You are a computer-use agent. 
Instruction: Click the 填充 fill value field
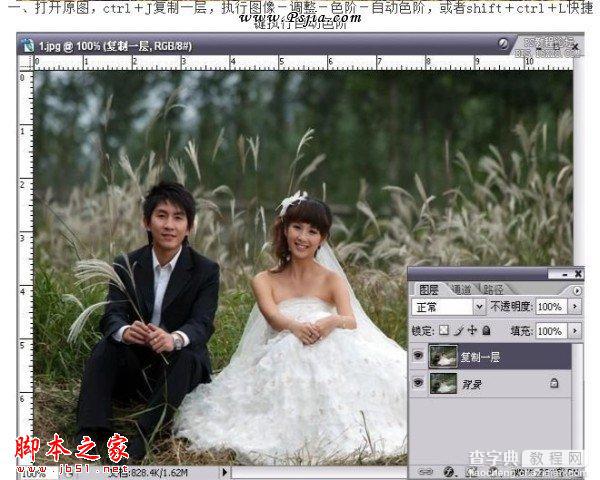click(551, 331)
